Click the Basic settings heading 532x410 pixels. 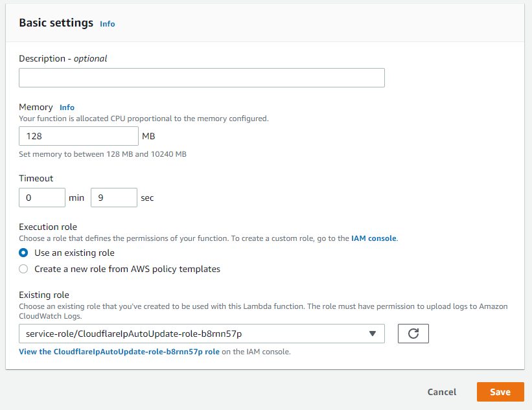(x=56, y=23)
